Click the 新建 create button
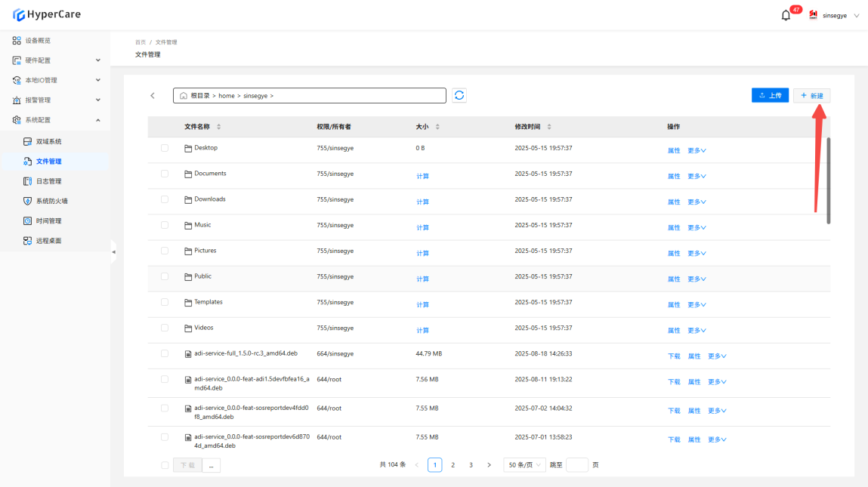The image size is (868, 487). click(x=811, y=96)
